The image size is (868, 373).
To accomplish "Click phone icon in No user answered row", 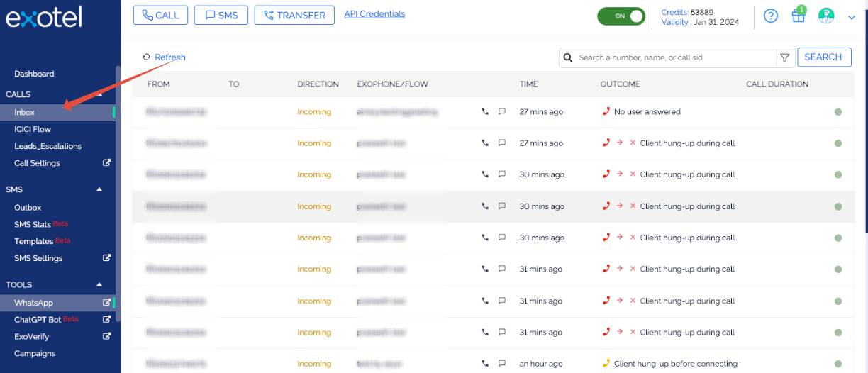I will coord(485,111).
